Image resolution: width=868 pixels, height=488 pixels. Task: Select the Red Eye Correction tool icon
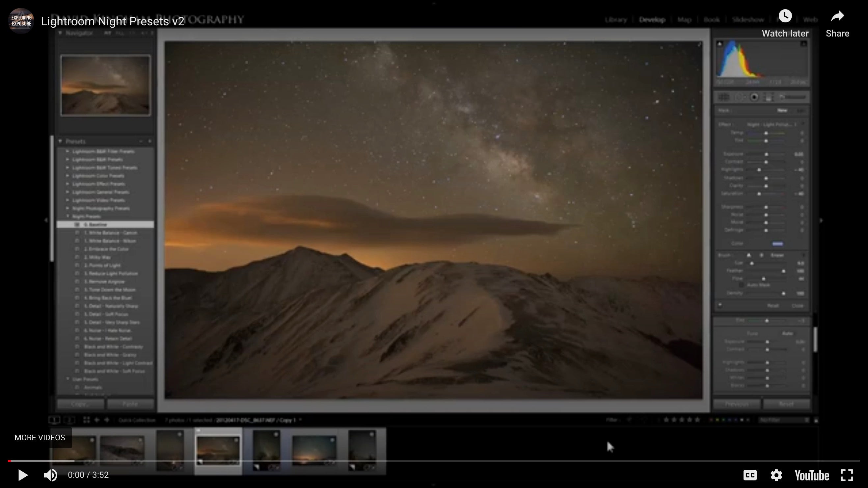point(755,97)
